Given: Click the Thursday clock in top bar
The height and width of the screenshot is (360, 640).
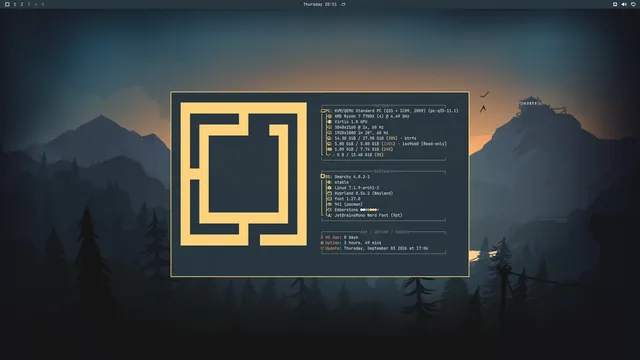Looking at the screenshot, I should pyautogui.click(x=320, y=4).
